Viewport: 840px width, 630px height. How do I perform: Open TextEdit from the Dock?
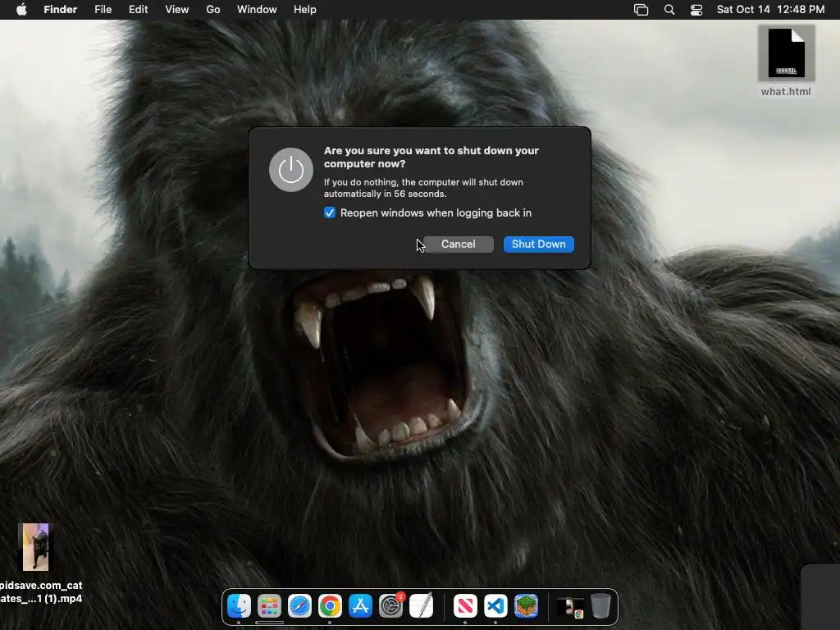pyautogui.click(x=421, y=606)
